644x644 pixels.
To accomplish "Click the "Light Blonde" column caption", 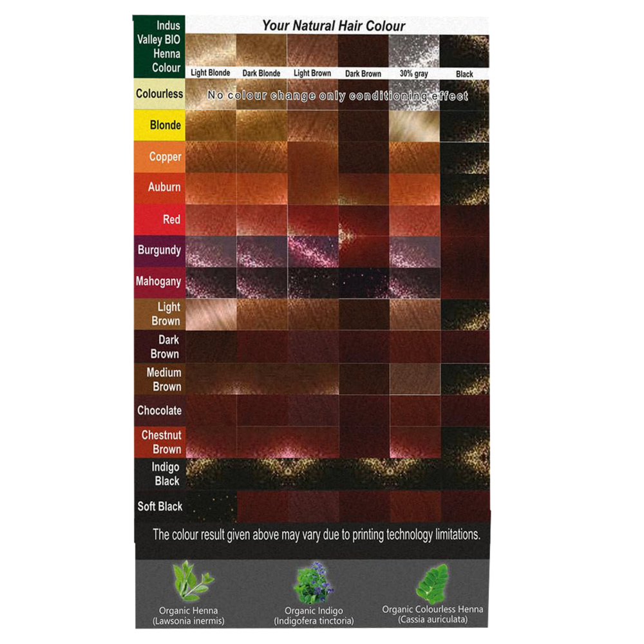I will [211, 73].
